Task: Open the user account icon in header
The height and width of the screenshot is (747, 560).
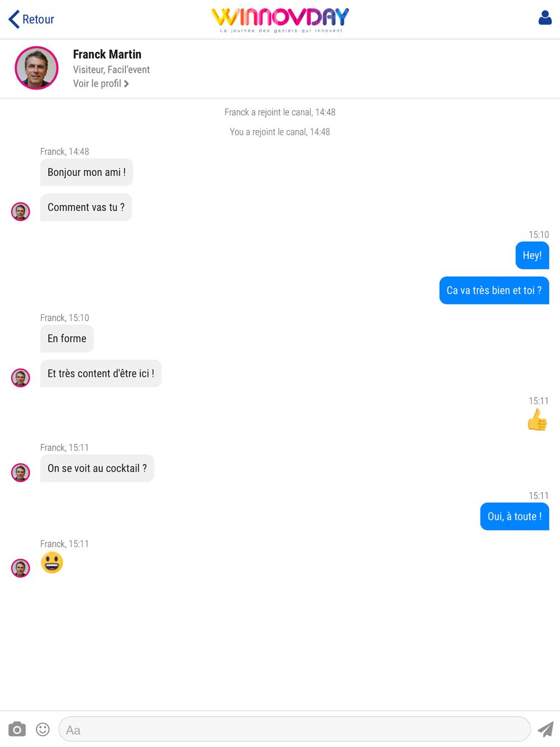Action: [x=545, y=18]
